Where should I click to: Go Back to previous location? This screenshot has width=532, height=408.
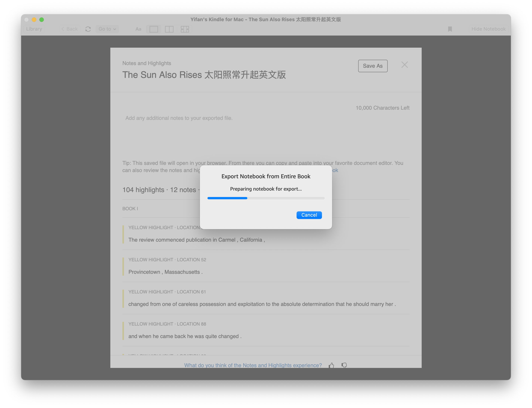pos(70,29)
